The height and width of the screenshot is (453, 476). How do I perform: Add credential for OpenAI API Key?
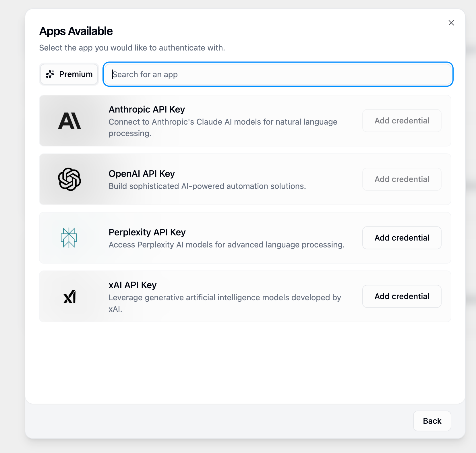tap(402, 179)
